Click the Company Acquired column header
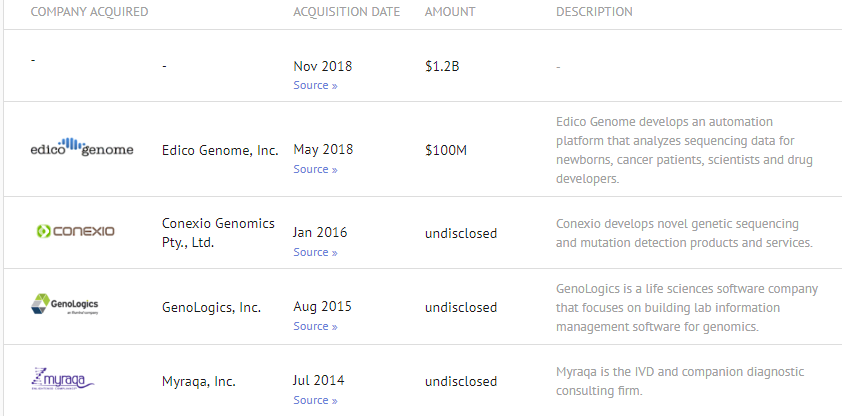This screenshot has width=842, height=416. click(x=90, y=12)
